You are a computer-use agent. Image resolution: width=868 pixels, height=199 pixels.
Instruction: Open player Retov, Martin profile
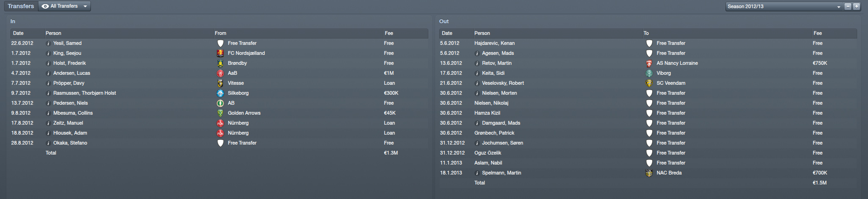click(x=497, y=63)
